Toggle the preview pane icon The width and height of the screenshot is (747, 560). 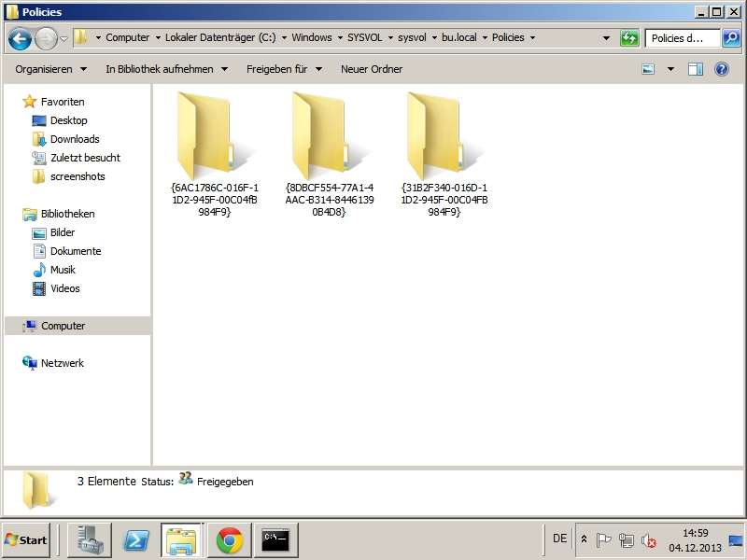[x=695, y=69]
